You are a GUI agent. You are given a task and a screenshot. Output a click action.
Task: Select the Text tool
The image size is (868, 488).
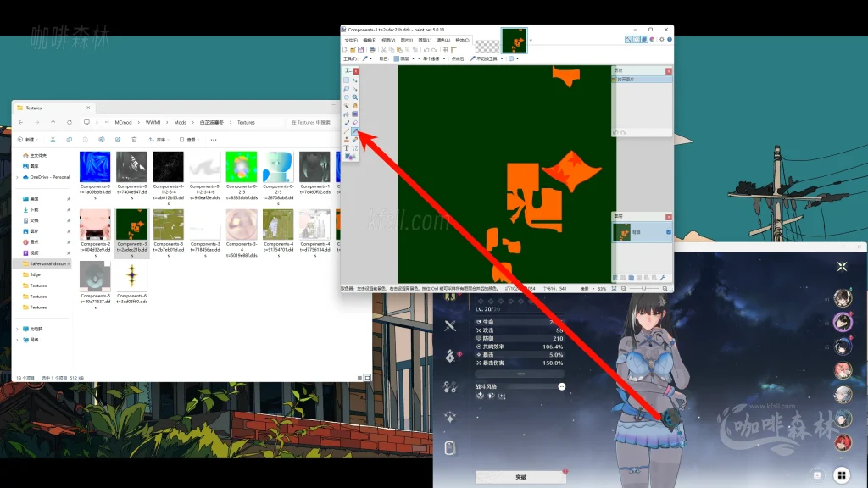point(347,148)
